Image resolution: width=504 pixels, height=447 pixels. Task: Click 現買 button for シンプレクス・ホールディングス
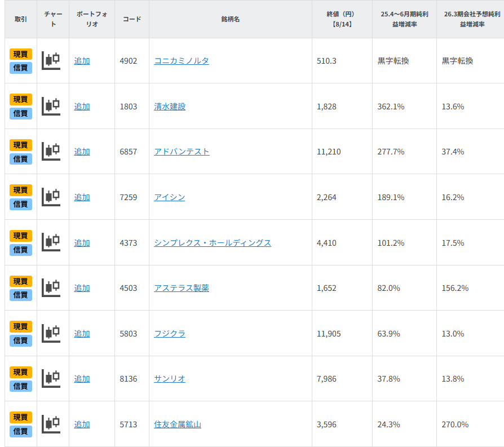click(20, 236)
